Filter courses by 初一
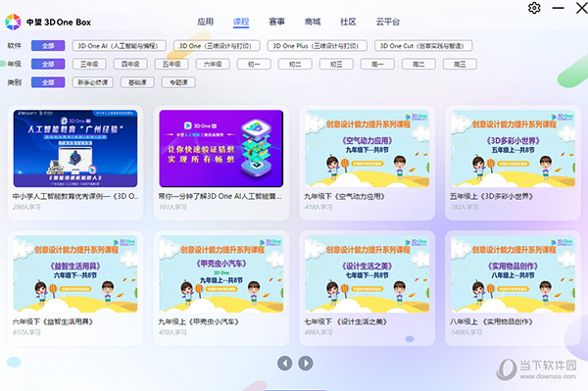 [x=254, y=64]
